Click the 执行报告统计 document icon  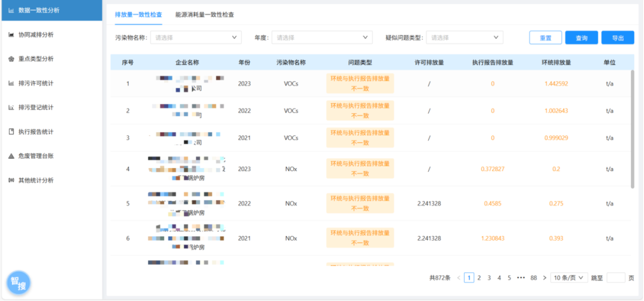(11, 132)
